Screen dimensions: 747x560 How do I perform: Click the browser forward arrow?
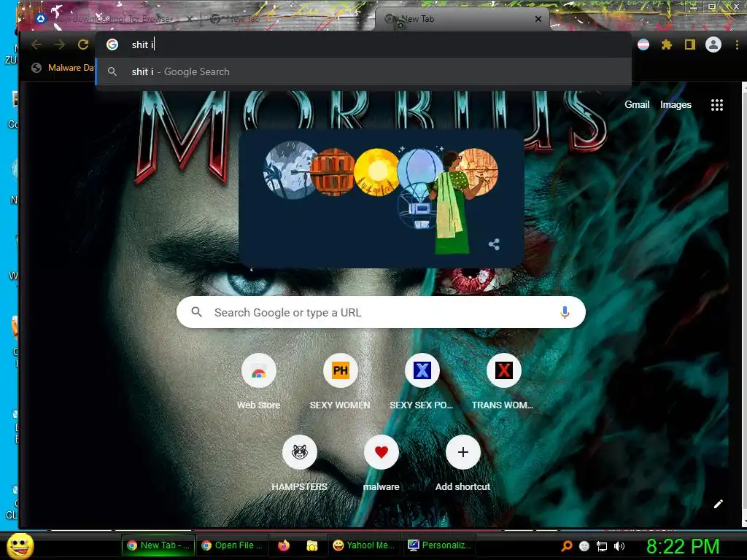pyautogui.click(x=60, y=44)
